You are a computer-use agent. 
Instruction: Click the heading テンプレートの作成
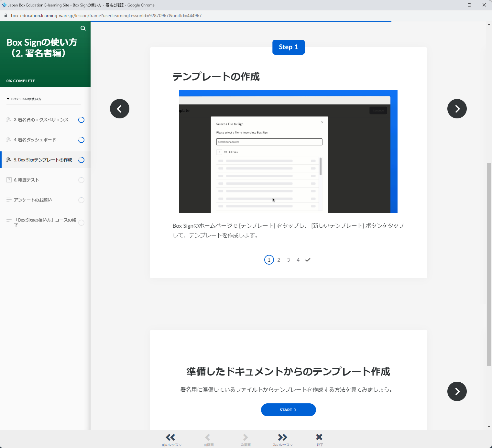(216, 77)
